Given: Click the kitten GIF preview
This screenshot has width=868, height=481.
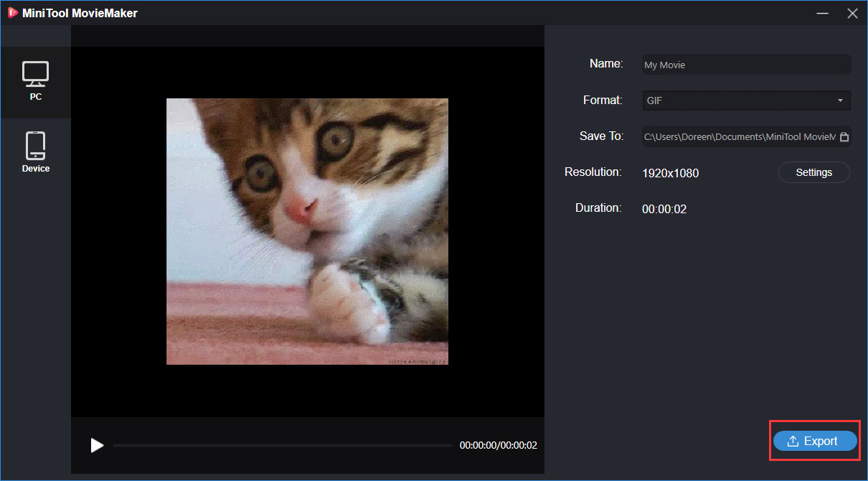Looking at the screenshot, I should pos(307,230).
